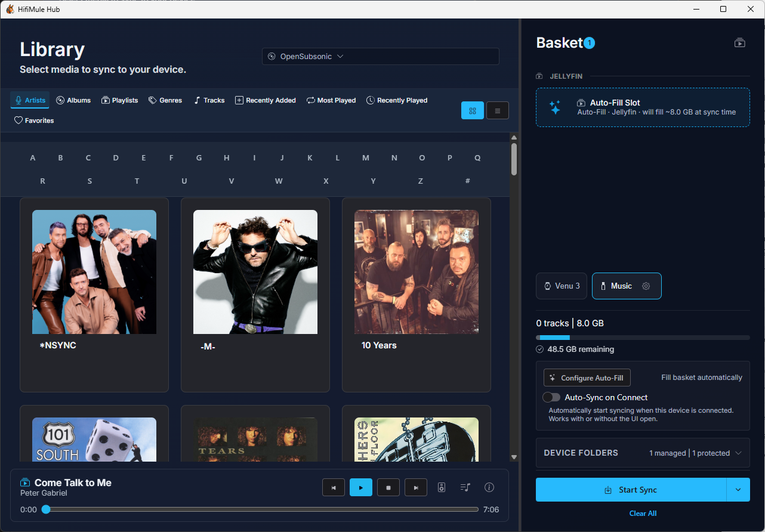Click the storage usage progress bar

click(643, 338)
